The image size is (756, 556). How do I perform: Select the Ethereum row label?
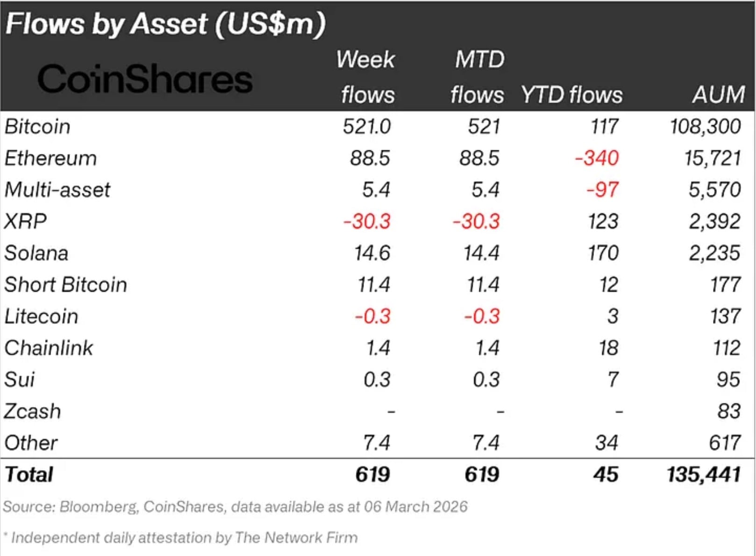coord(50,158)
